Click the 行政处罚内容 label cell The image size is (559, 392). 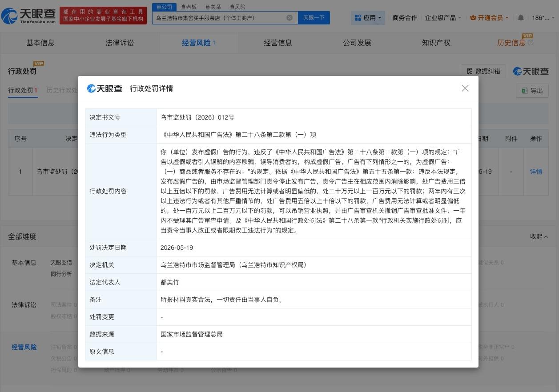coord(121,191)
